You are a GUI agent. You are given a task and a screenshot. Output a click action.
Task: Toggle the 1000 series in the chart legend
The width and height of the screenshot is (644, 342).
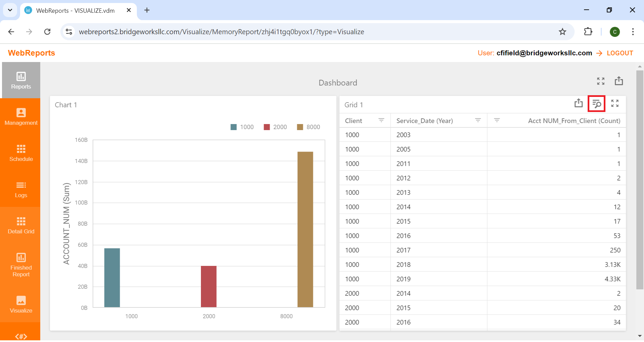point(242,127)
